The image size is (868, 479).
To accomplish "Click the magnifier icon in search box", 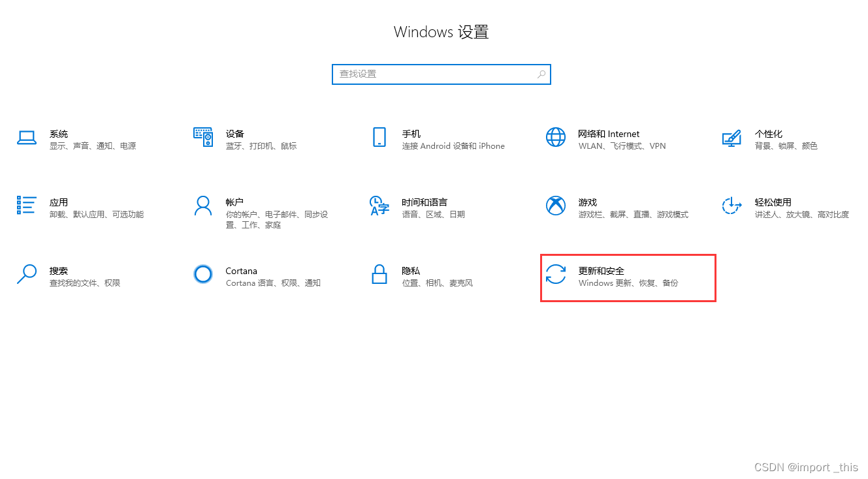I will (541, 74).
